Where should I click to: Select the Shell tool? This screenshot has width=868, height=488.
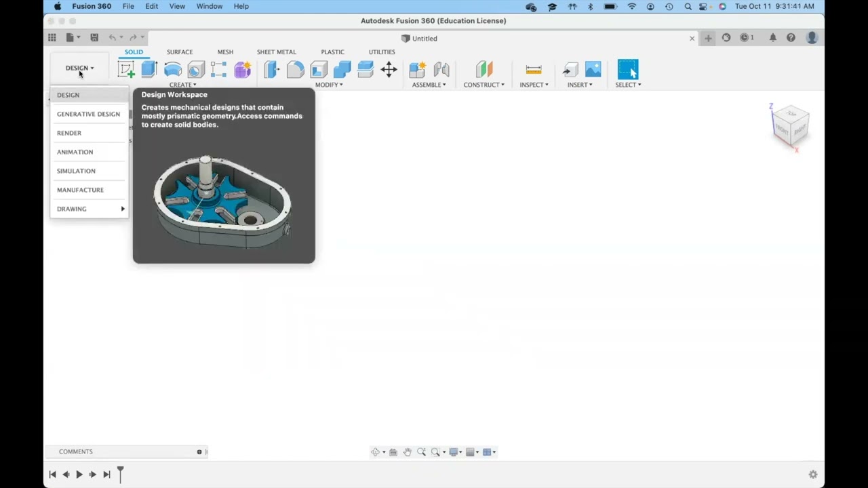coord(319,69)
